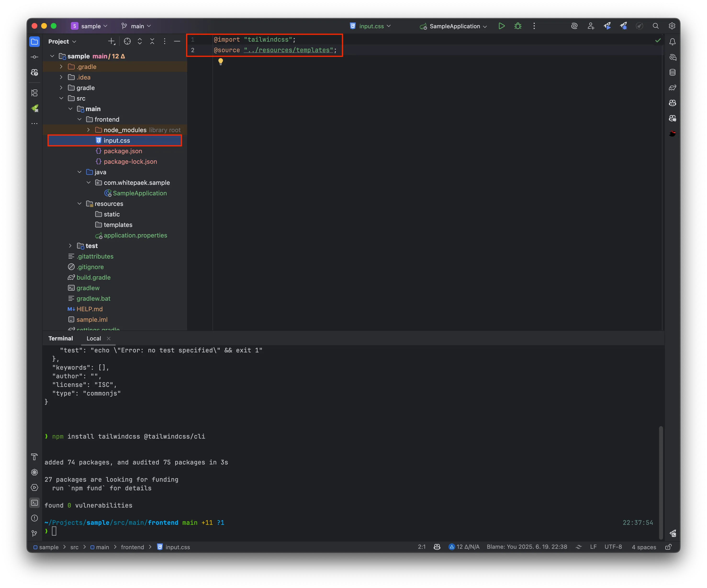Image resolution: width=707 pixels, height=588 pixels.
Task: Collapse the frontend folder
Action: click(x=79, y=119)
